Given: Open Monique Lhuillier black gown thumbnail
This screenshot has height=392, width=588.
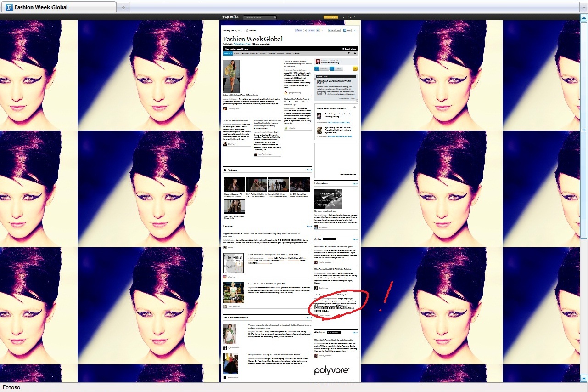Looking at the screenshot, I should coord(230,364).
